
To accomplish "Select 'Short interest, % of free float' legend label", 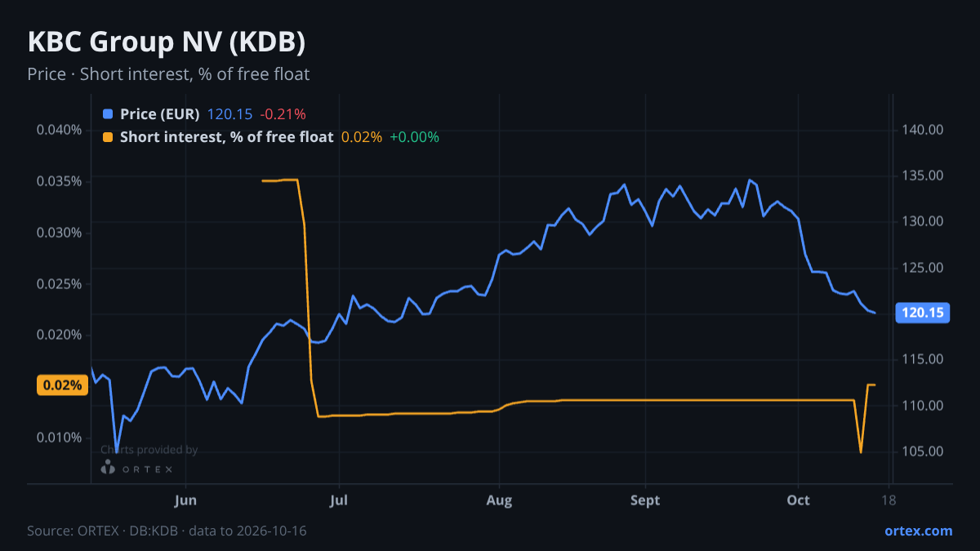I will coord(227,137).
